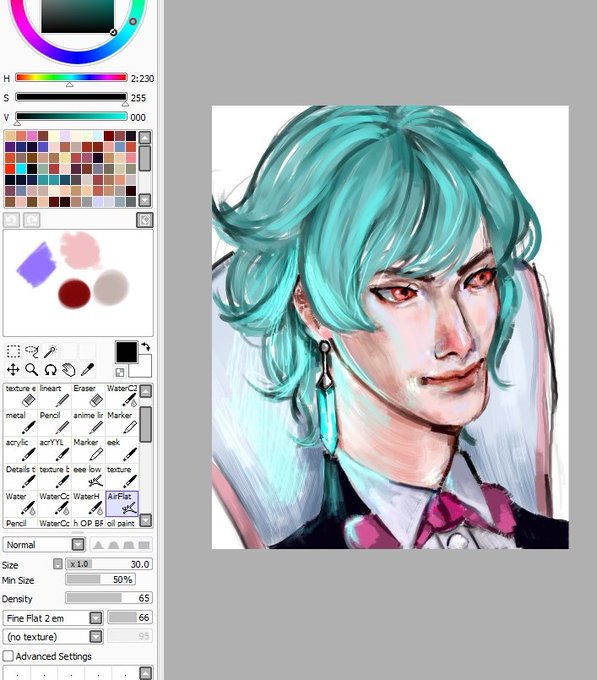The width and height of the screenshot is (597, 680).
Task: Choose the 'texture e' eraser brush
Action: (x=20, y=396)
